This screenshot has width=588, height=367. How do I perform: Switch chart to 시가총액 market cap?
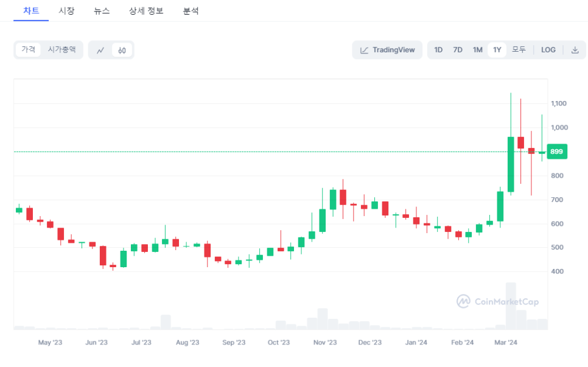pos(61,50)
